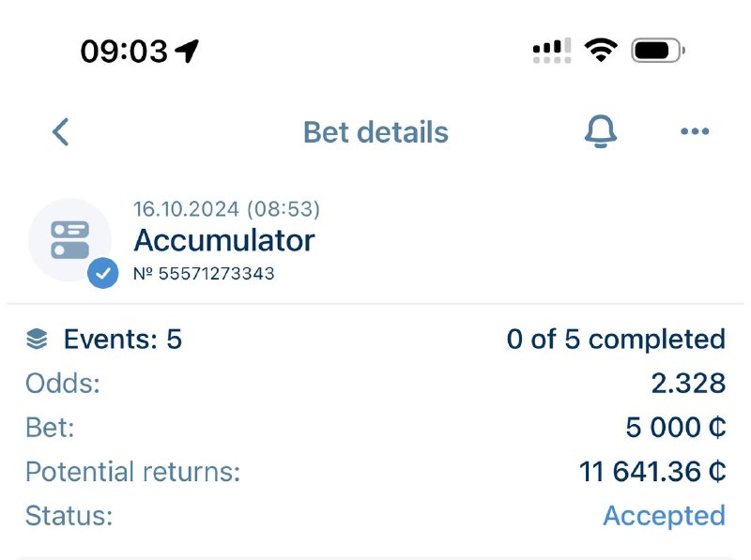Tap the date 16.10.2024 (08:53)
Viewport: 751px width, 560px height.
(226, 208)
